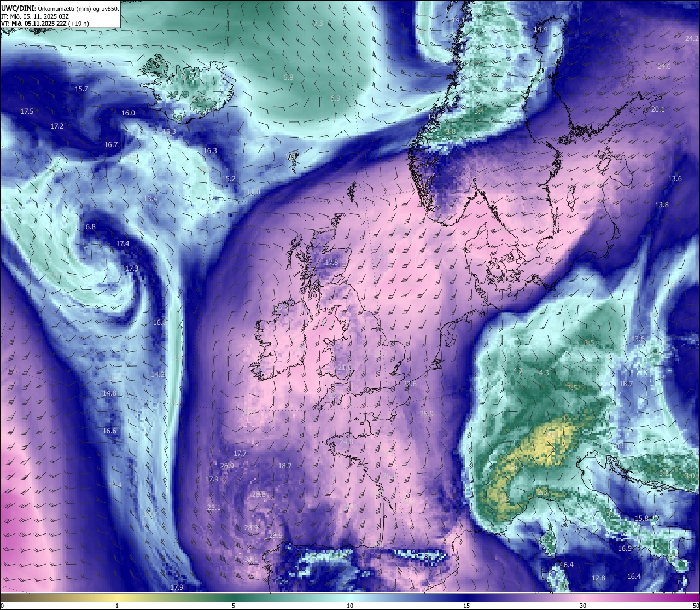Select the 30 tick on the color scale

click(583, 606)
